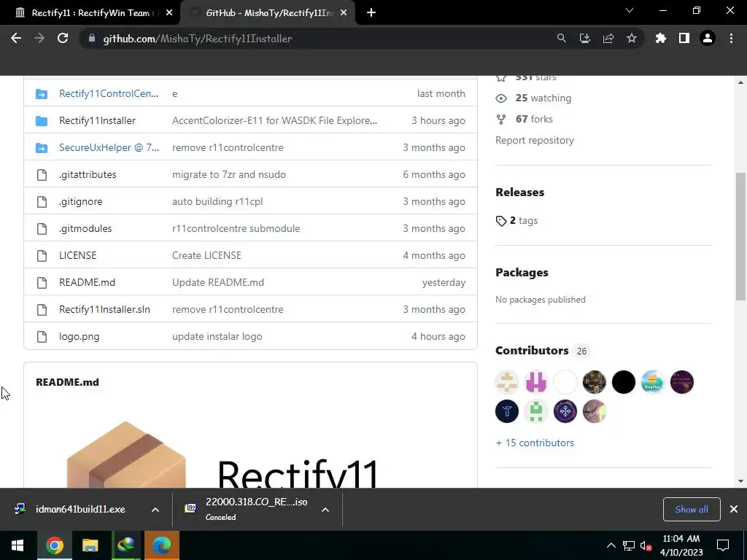Open the green robot contributor avatar
Image resolution: width=747 pixels, height=560 pixels.
coord(536,411)
